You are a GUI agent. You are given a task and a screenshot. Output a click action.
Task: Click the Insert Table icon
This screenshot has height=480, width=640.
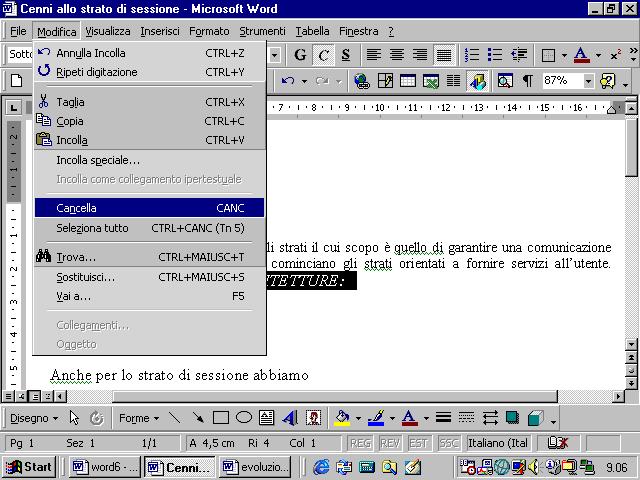point(408,81)
